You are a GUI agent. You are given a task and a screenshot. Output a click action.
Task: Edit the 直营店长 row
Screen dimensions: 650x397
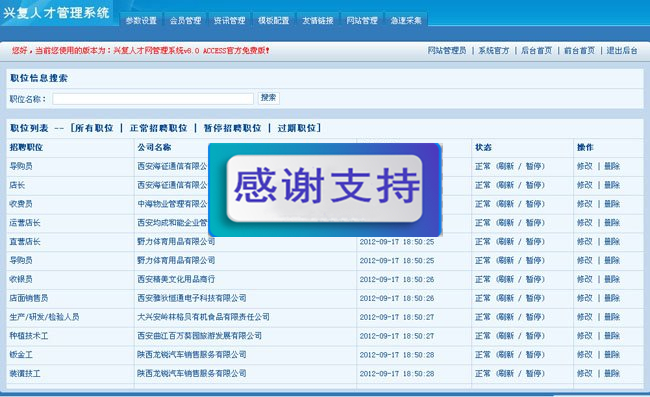585,242
